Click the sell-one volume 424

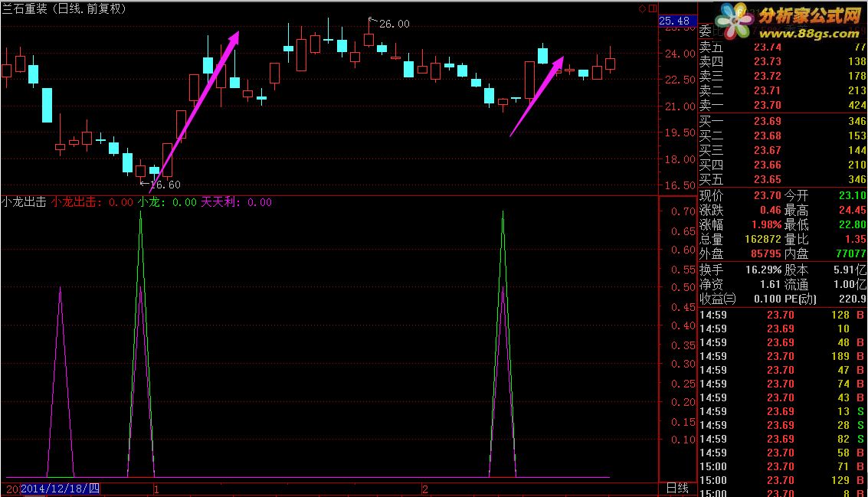tap(857, 105)
